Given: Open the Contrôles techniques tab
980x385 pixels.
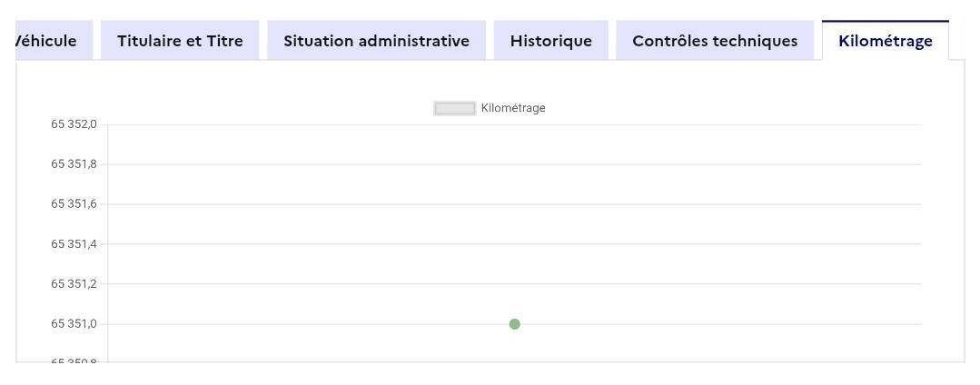Looking at the screenshot, I should pyautogui.click(x=715, y=41).
